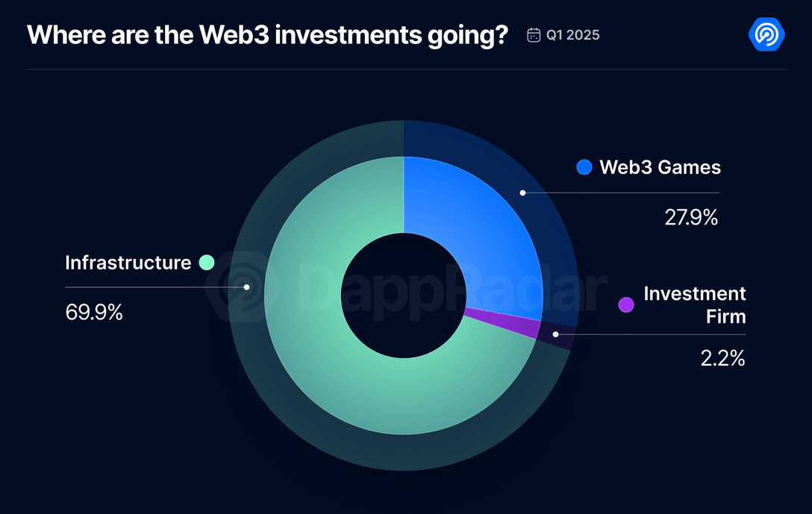Click the chart title about Web3 investments
The width and height of the screenshot is (812, 514).
[267, 35]
